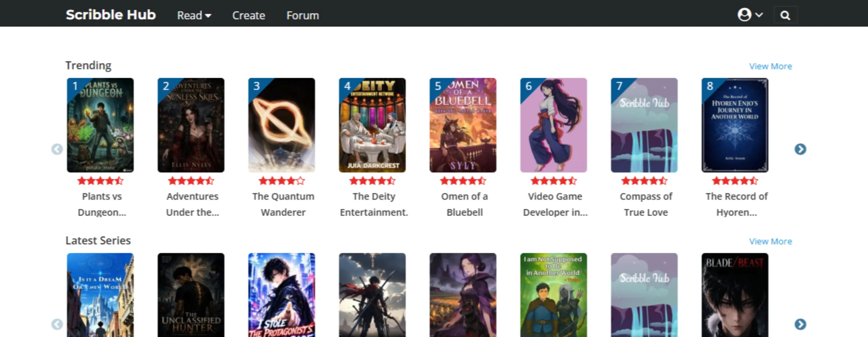Click the star rating under The Record of Hyoren
This screenshot has width=868, height=337.
[735, 181]
